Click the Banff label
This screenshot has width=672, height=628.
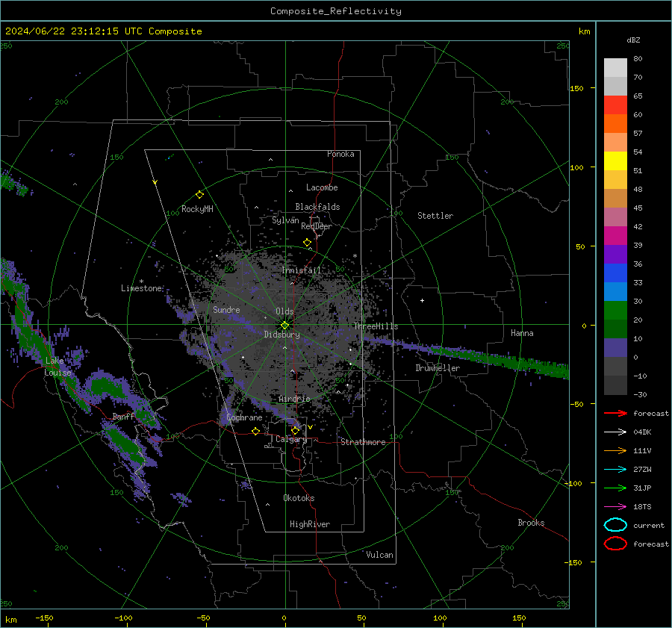[x=123, y=416]
